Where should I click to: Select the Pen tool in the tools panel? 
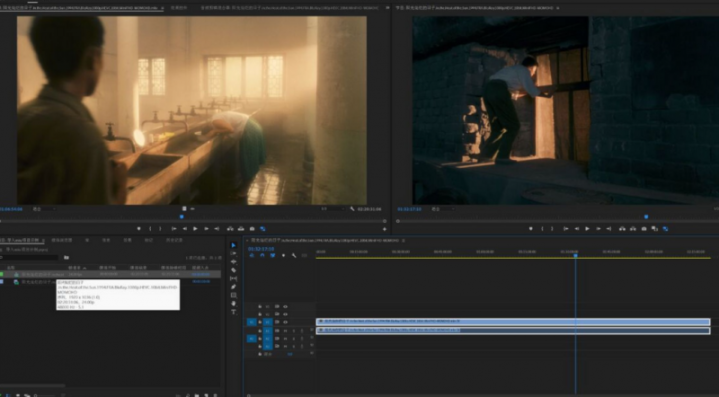click(x=233, y=287)
